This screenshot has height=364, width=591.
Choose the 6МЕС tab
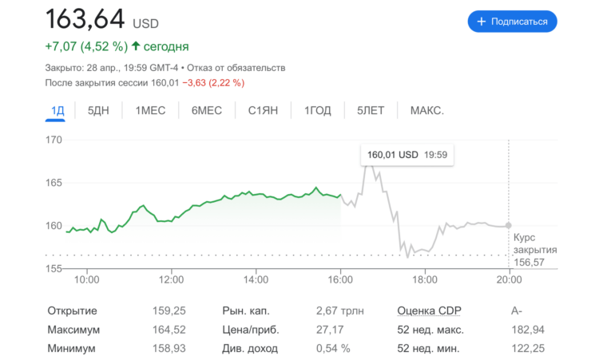pos(207,111)
